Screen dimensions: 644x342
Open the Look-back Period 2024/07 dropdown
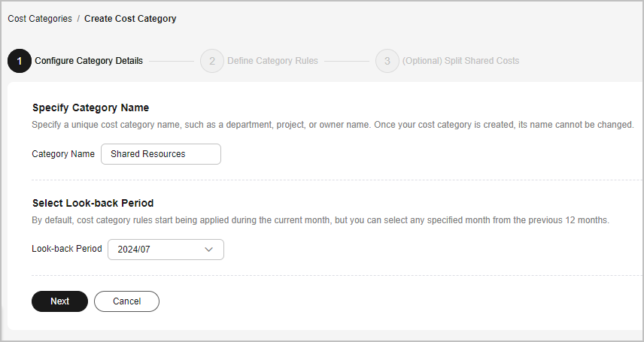[166, 250]
